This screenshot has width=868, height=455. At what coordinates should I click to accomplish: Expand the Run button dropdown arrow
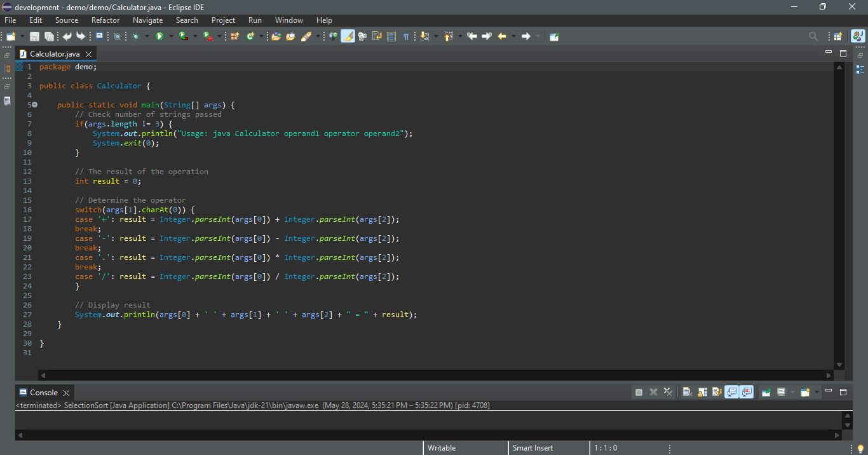[x=170, y=36]
